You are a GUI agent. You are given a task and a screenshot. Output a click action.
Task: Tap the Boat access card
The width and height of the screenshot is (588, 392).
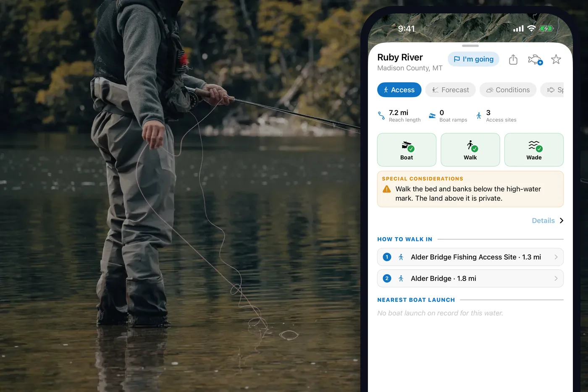pyautogui.click(x=407, y=150)
